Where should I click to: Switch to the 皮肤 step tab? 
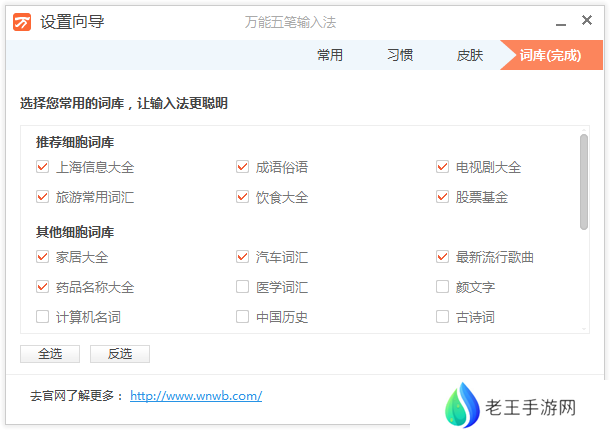tap(470, 55)
